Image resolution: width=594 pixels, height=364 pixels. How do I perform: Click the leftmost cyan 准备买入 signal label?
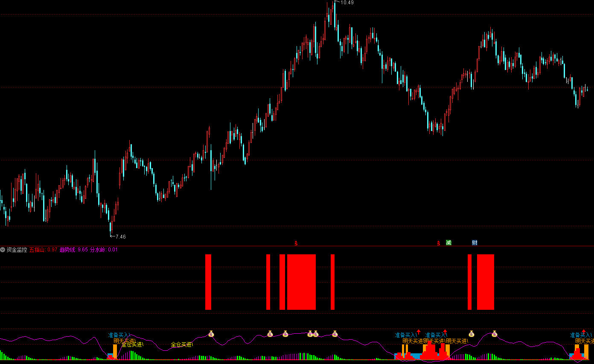coord(118,335)
